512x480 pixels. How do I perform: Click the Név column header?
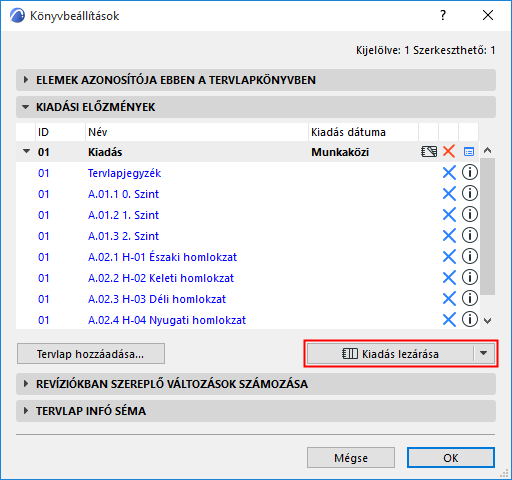197,132
